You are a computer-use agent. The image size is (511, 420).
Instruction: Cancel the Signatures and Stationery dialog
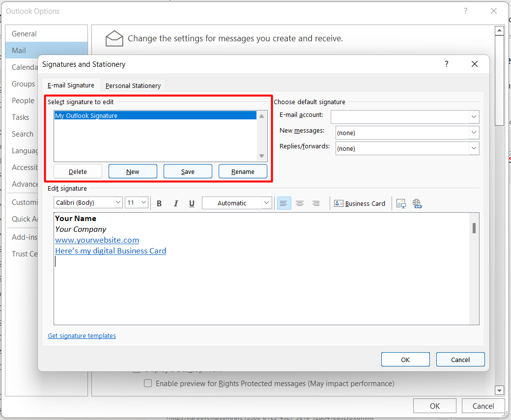460,360
